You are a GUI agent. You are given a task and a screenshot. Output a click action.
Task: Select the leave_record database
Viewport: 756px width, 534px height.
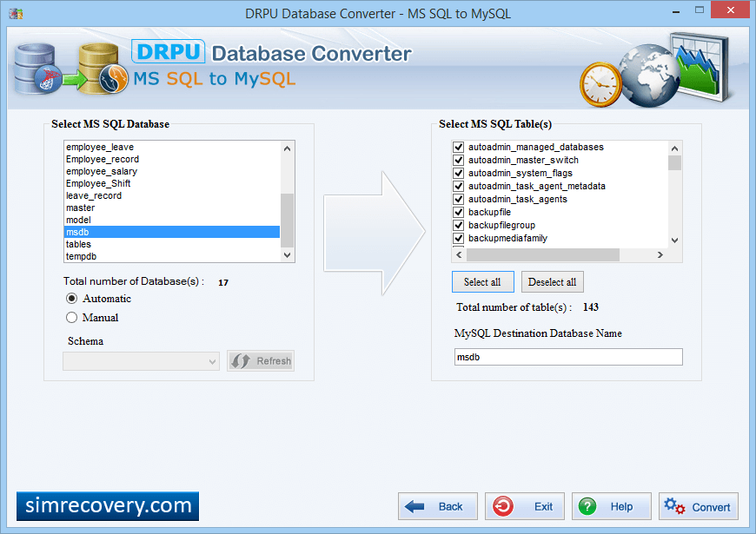[x=172, y=195]
